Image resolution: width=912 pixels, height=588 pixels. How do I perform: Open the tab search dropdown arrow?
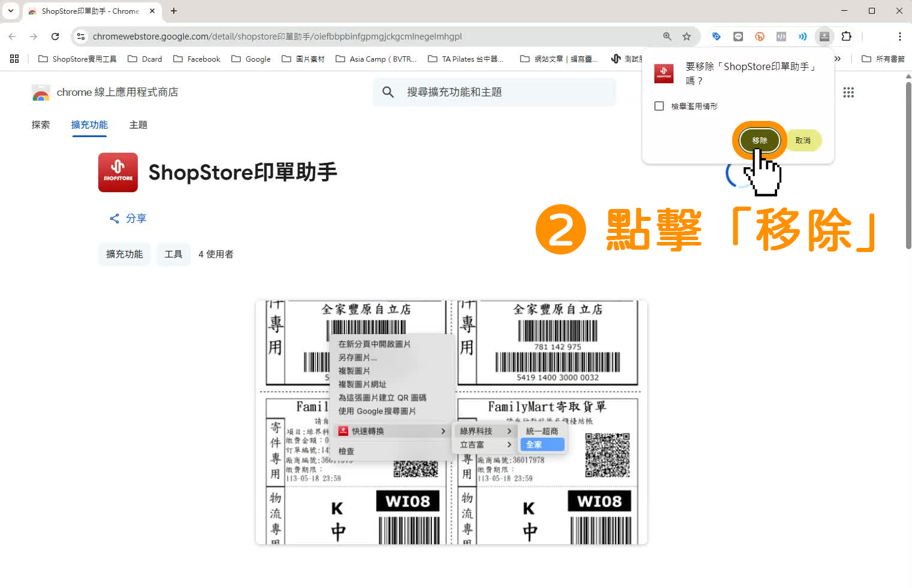(x=11, y=11)
